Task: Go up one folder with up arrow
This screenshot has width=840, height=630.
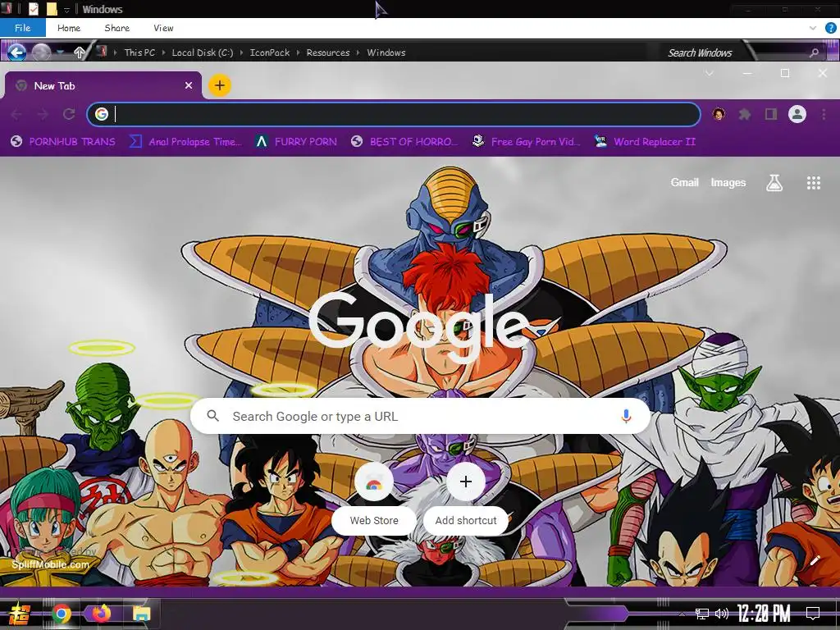Action: pos(80,52)
